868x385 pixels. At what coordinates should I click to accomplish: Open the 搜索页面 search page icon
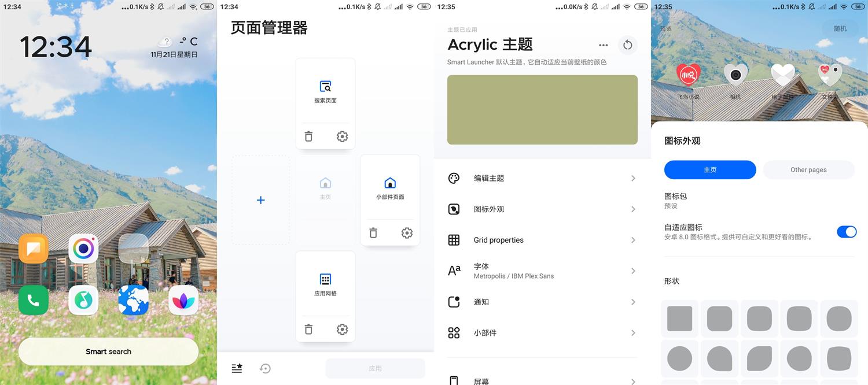(325, 87)
